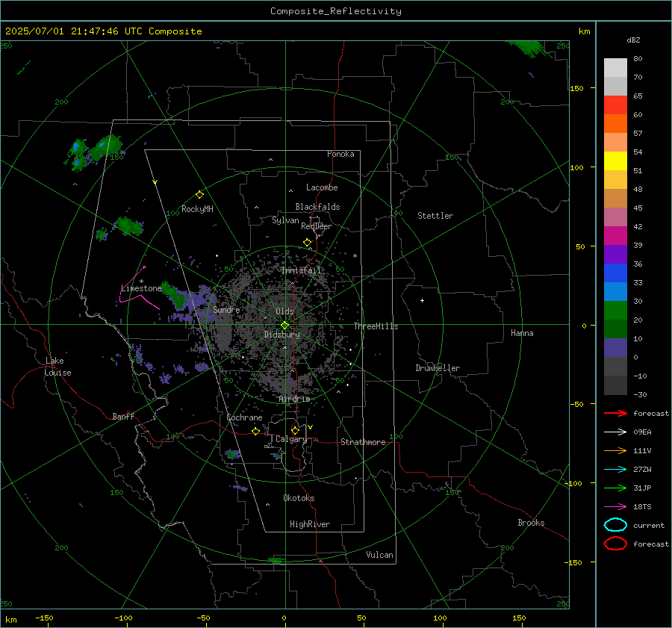
Task: Click the bright green swatch below 30 dBZ
Action: (x=615, y=311)
